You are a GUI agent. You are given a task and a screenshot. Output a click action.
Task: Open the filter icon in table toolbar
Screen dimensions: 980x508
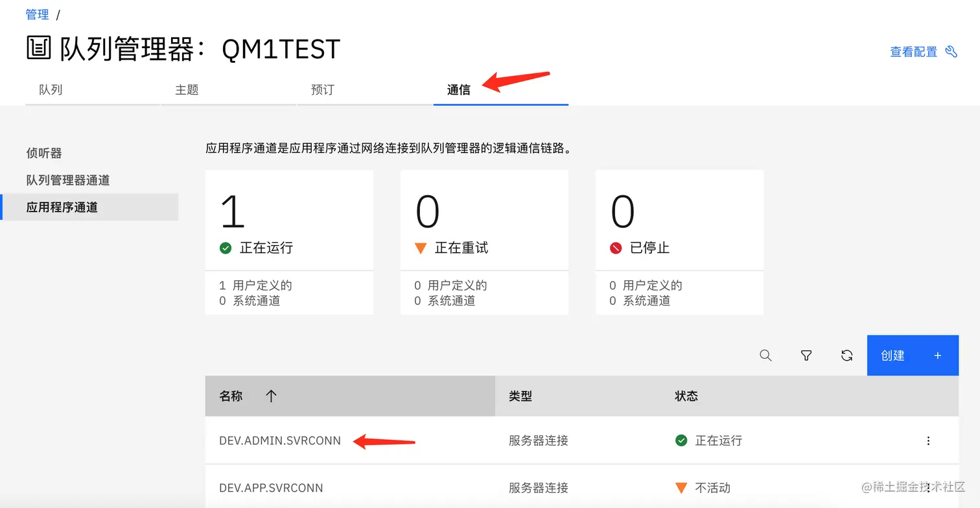tap(806, 356)
